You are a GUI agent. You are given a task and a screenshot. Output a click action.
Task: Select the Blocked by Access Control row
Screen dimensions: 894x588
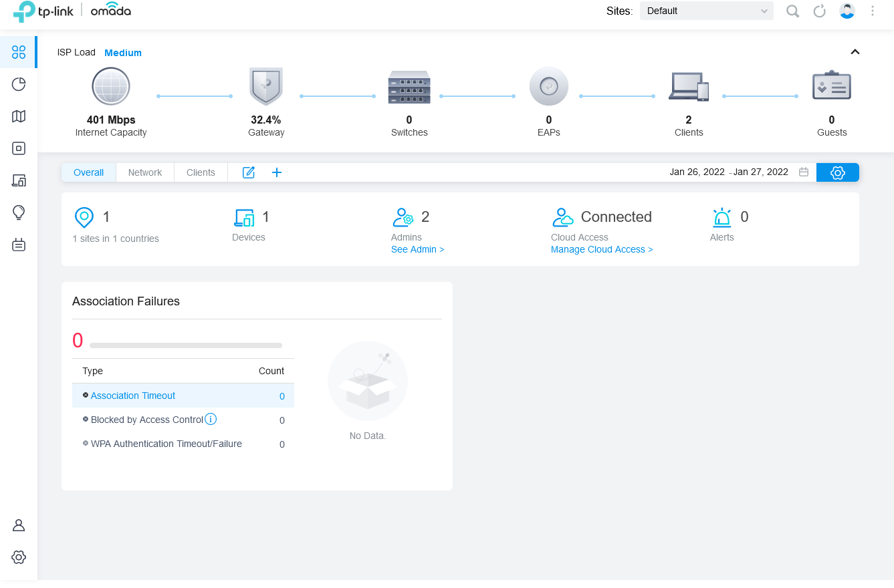click(183, 420)
